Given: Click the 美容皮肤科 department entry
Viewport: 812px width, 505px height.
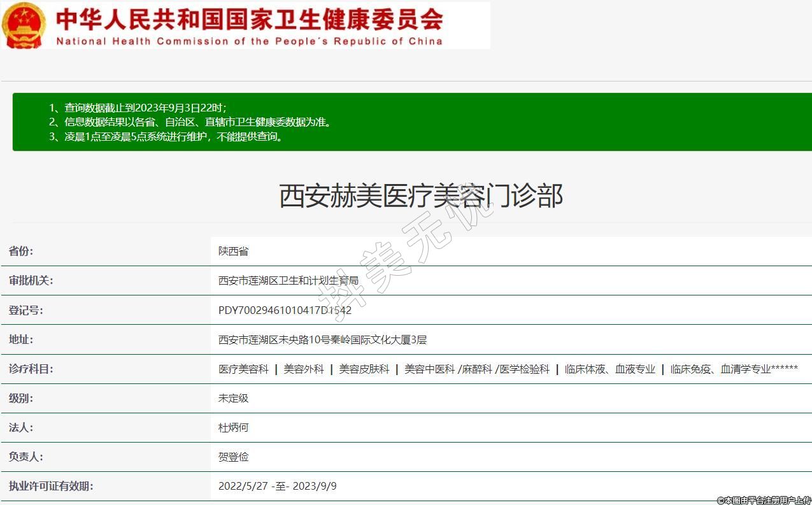Looking at the screenshot, I should [364, 369].
